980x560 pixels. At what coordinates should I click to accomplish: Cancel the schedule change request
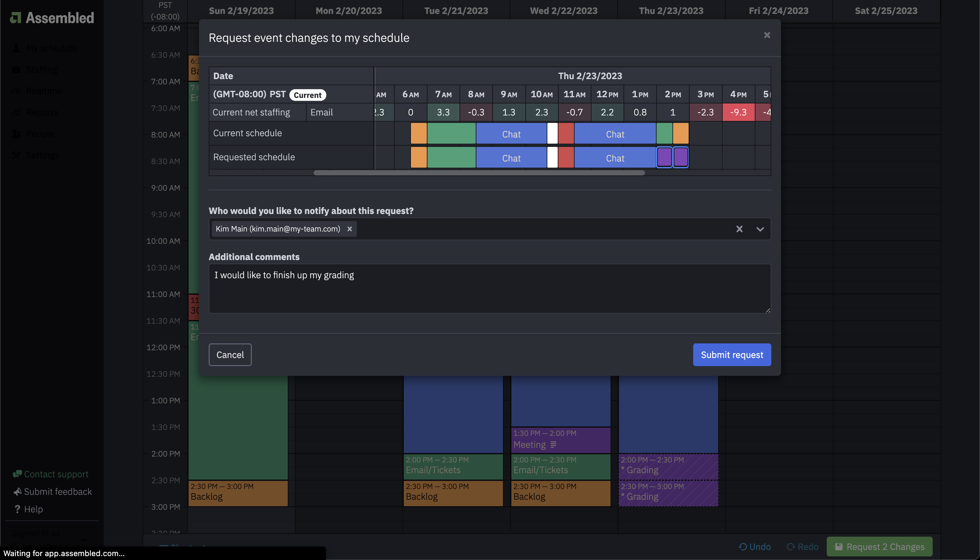pyautogui.click(x=230, y=355)
